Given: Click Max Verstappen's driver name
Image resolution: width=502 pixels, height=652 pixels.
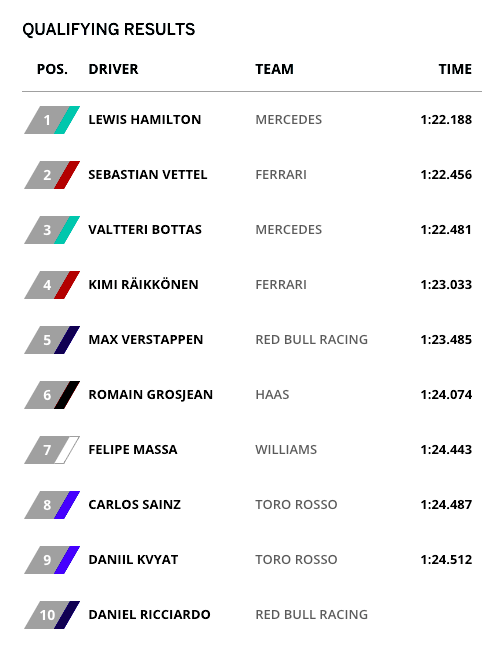Looking at the screenshot, I should (x=146, y=340).
